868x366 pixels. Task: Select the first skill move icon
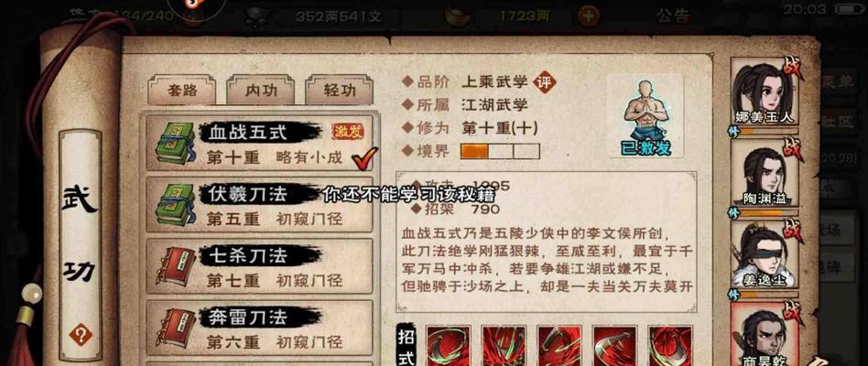[x=448, y=345]
